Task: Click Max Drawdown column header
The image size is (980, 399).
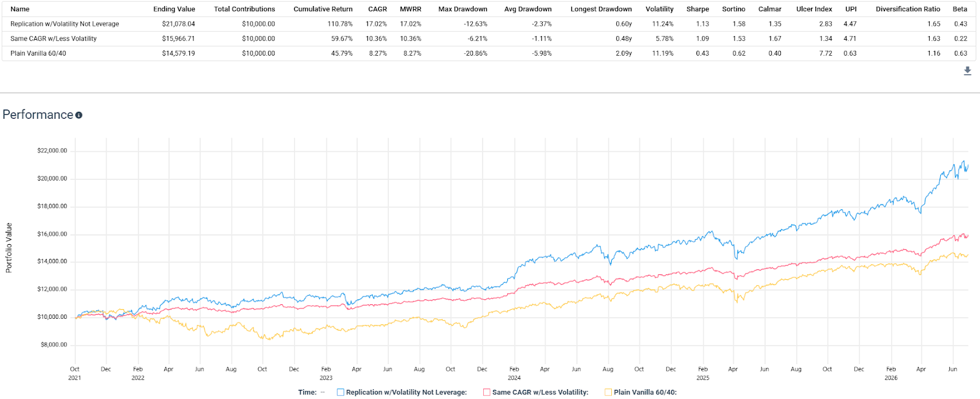Action: pos(462,9)
